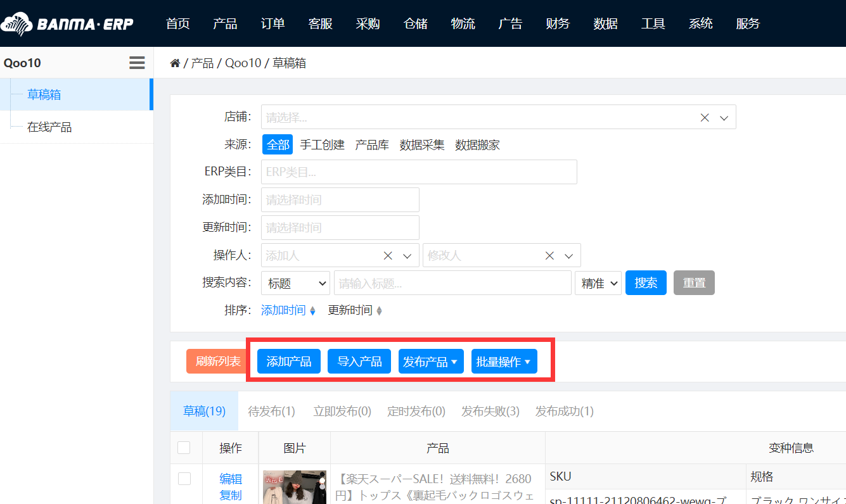
Task: Tick the first product row checkbox
Action: click(184, 479)
